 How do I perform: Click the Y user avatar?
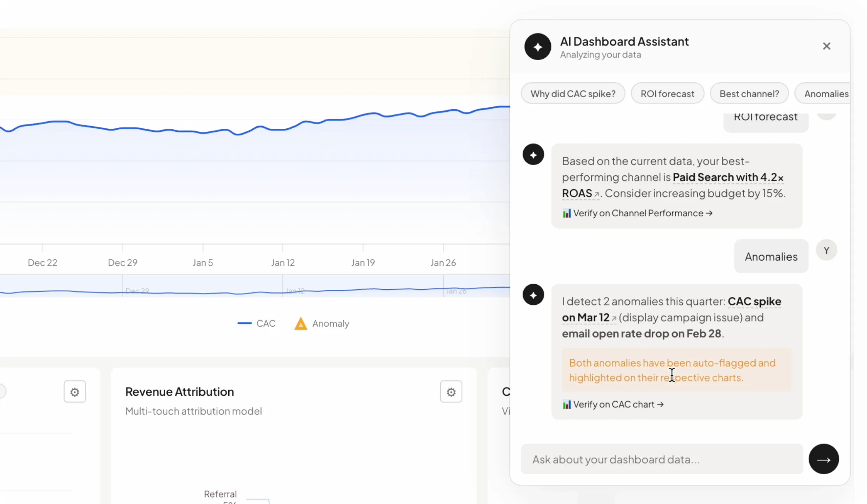click(826, 251)
